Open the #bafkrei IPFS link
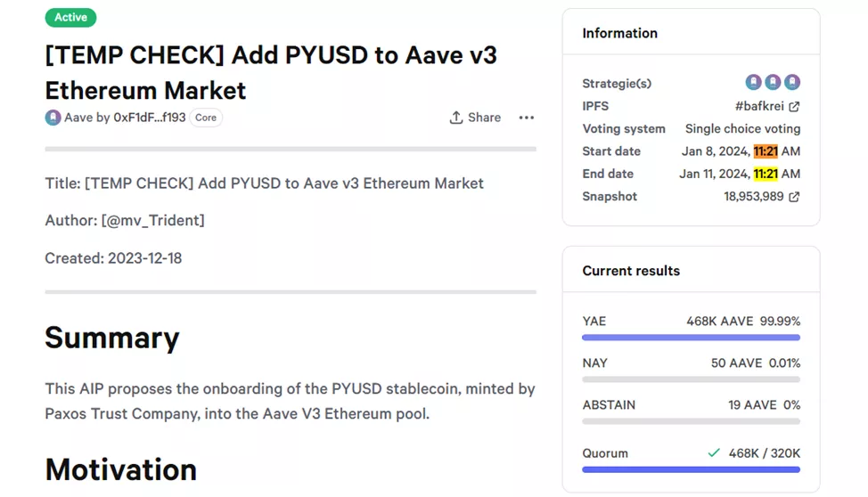The height and width of the screenshot is (497, 868). point(759,106)
